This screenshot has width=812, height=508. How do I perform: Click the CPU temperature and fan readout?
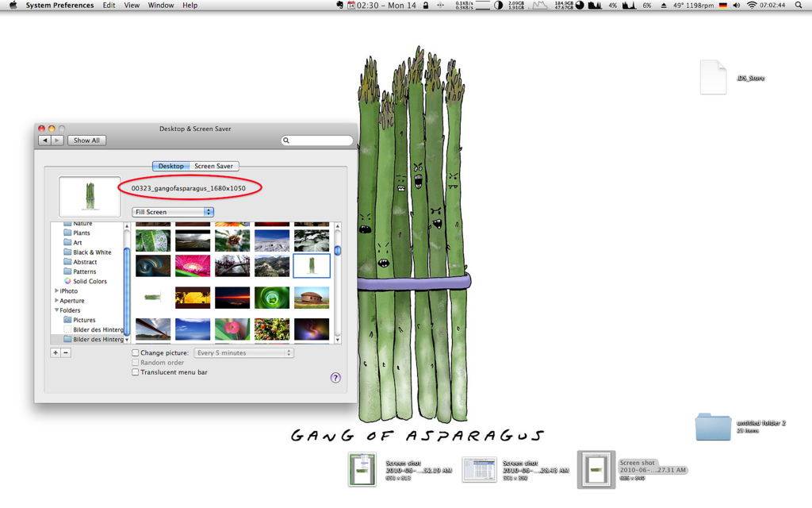click(693, 6)
